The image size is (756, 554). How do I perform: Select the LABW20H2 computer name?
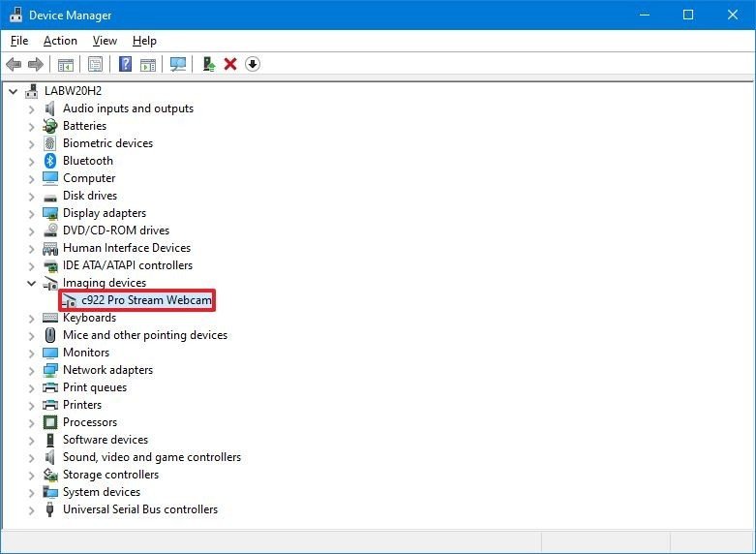(x=73, y=91)
